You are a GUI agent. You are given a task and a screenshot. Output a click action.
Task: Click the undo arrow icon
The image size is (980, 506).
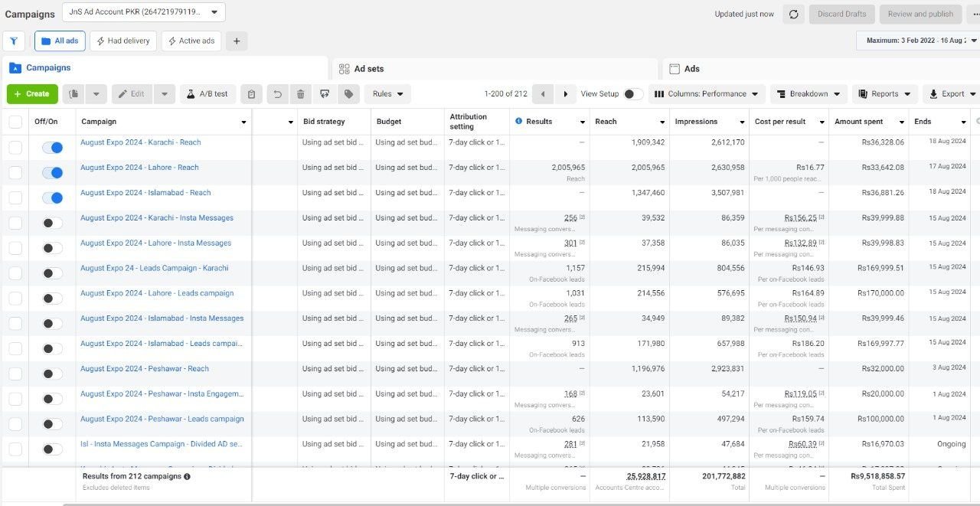[277, 94]
